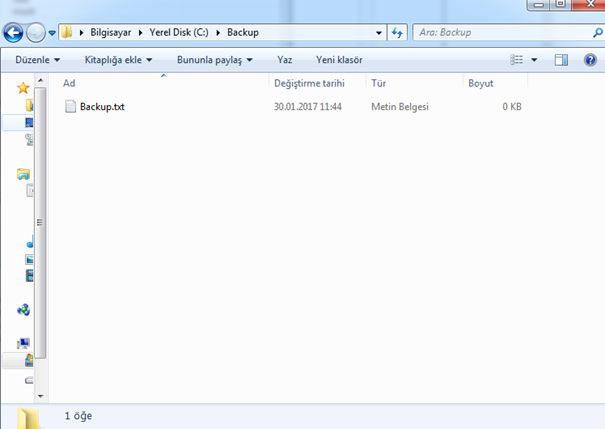The image size is (605, 429).
Task: Select Bilgisayar in the address breadcrumb
Action: click(111, 32)
